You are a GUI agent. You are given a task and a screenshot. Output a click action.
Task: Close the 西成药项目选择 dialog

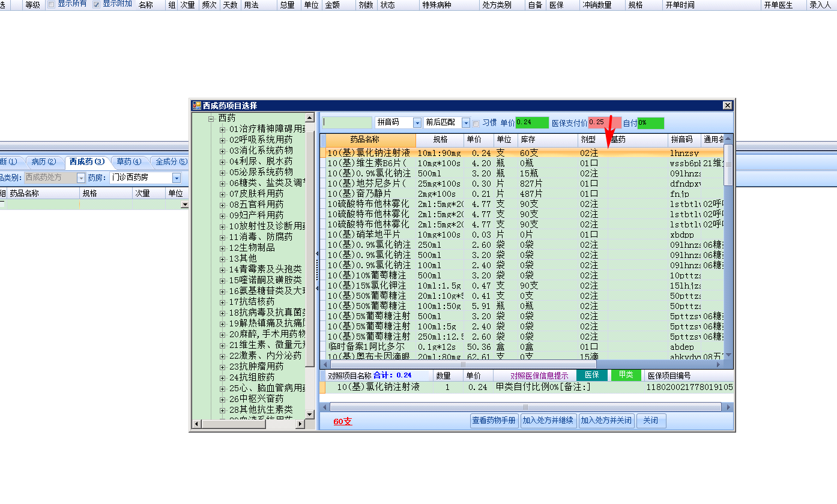pyautogui.click(x=727, y=106)
